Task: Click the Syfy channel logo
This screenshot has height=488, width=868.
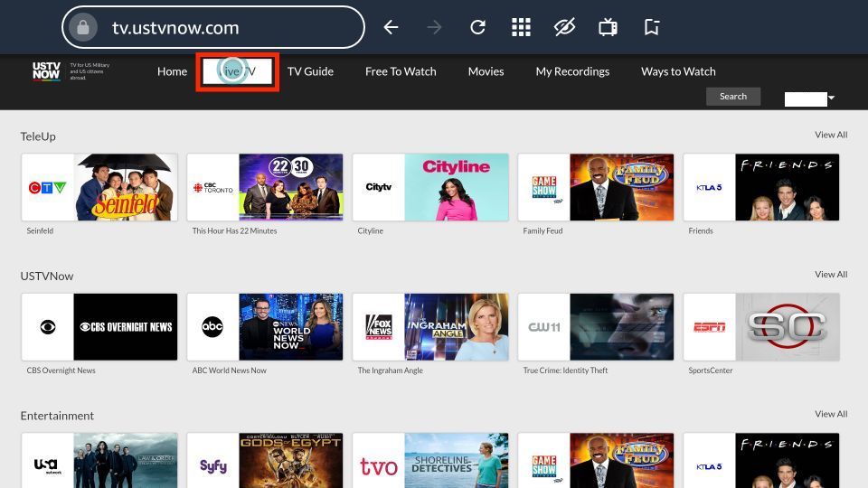Action: (x=213, y=466)
